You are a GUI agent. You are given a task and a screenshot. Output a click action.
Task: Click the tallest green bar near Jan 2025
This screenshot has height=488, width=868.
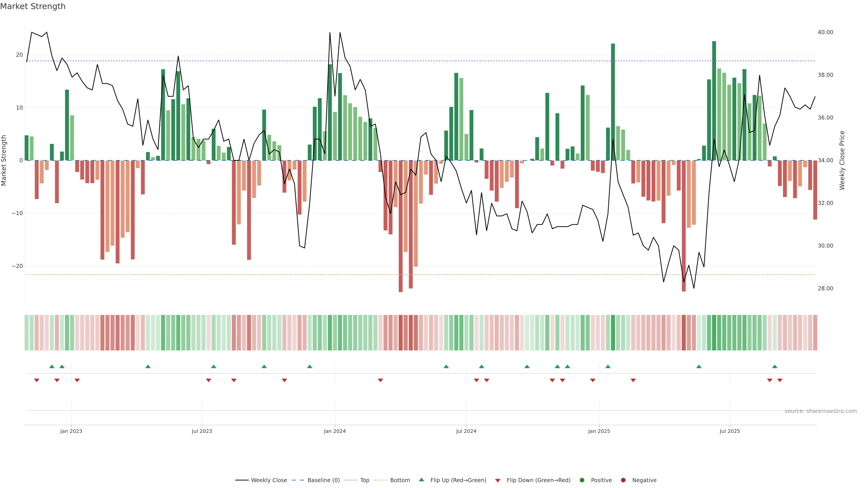(613, 101)
